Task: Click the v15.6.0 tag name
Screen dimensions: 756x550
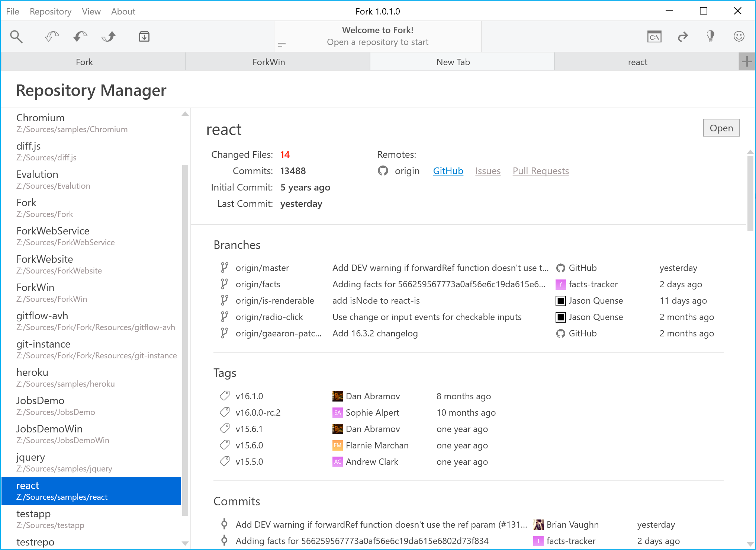Action: pos(249,445)
